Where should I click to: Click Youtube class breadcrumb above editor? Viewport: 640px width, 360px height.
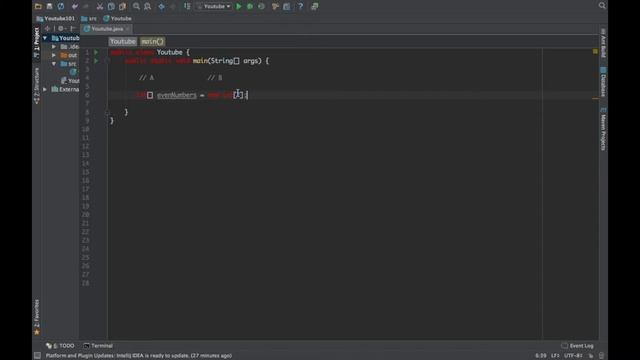point(122,42)
